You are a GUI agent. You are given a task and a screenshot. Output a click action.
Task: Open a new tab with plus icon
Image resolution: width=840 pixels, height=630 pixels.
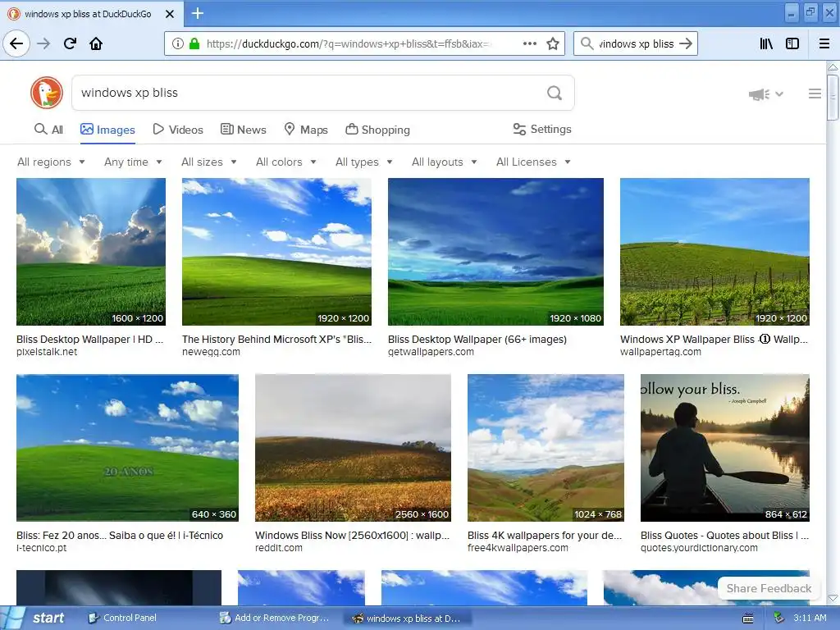coord(198,13)
